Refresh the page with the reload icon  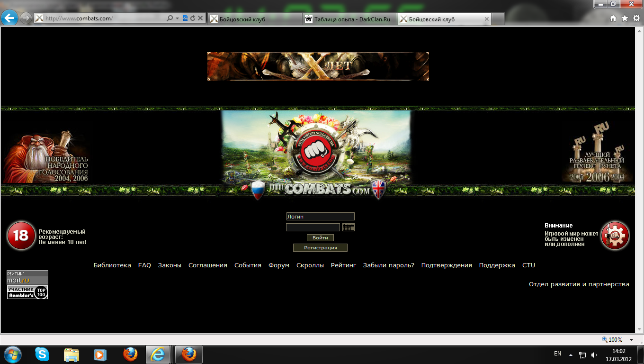(193, 18)
